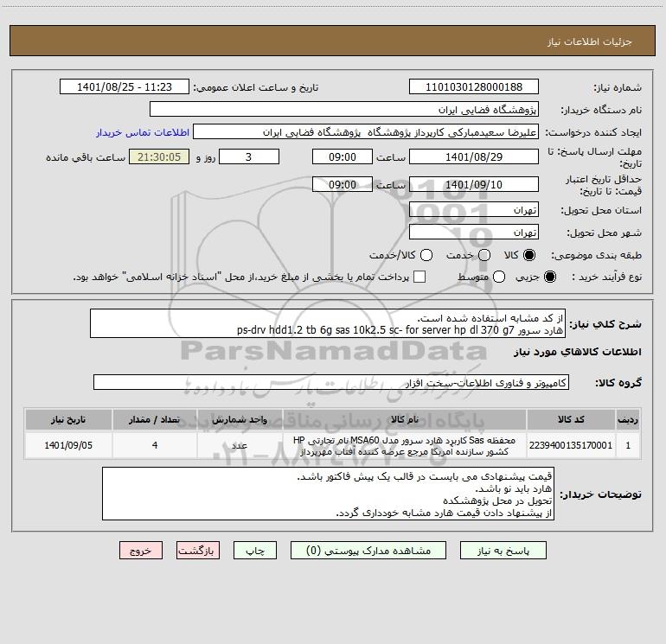Viewport: 666px width, 644px height.
Task: Click the 'ردیف' column header
Action: [628, 419]
